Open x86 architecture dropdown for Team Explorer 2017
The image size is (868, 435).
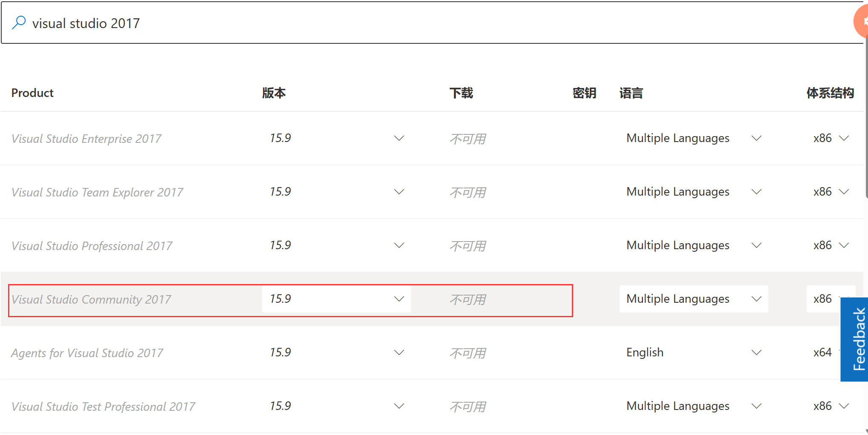tap(831, 192)
